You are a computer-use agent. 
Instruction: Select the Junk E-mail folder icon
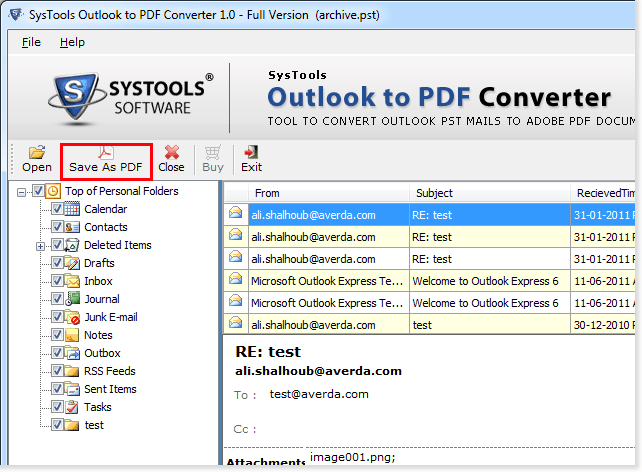(x=72, y=317)
